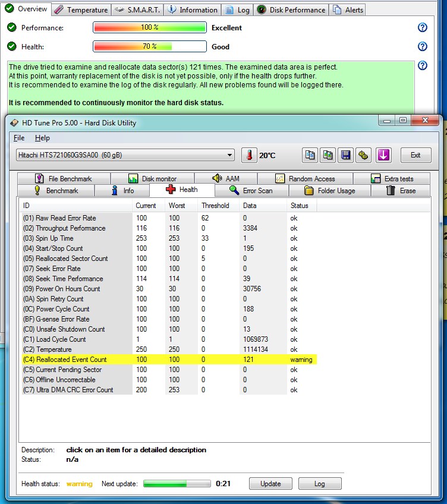This screenshot has height=504, width=447.
Task: Open the Help menu
Action: pos(42,138)
